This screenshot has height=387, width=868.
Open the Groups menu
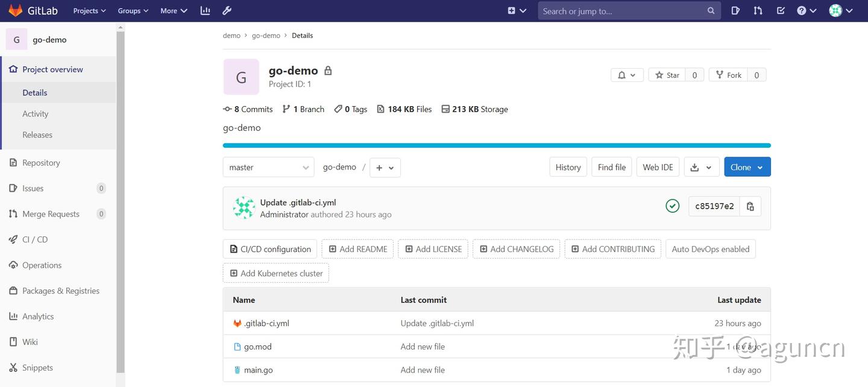(132, 10)
